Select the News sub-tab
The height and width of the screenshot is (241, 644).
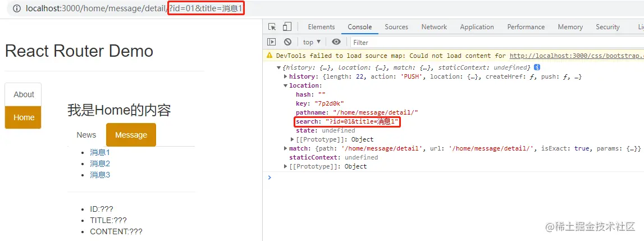tap(86, 135)
